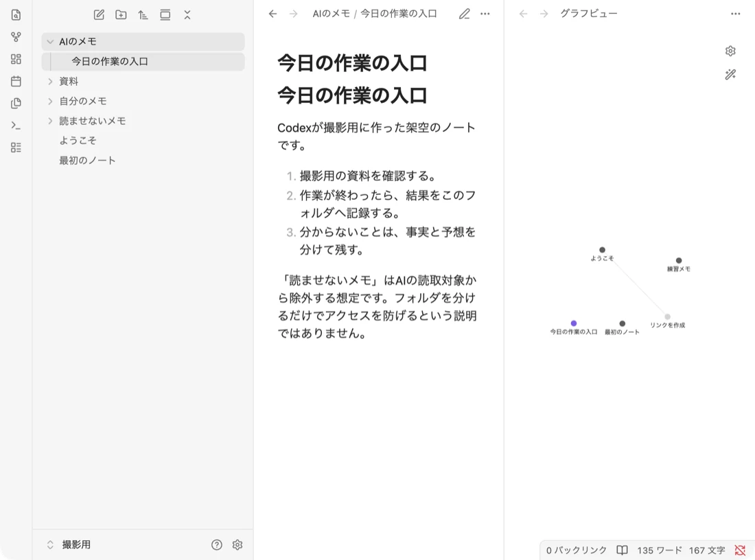Create a new folder in the file explorer

(x=121, y=15)
